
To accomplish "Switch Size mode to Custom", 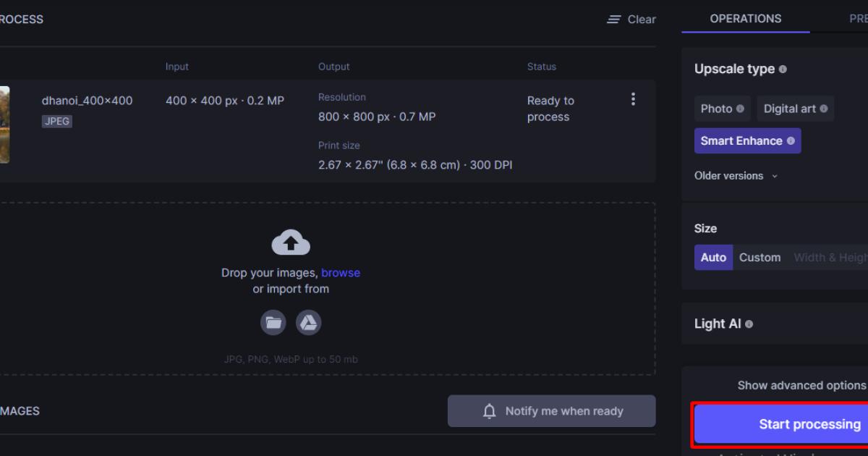I will click(760, 257).
